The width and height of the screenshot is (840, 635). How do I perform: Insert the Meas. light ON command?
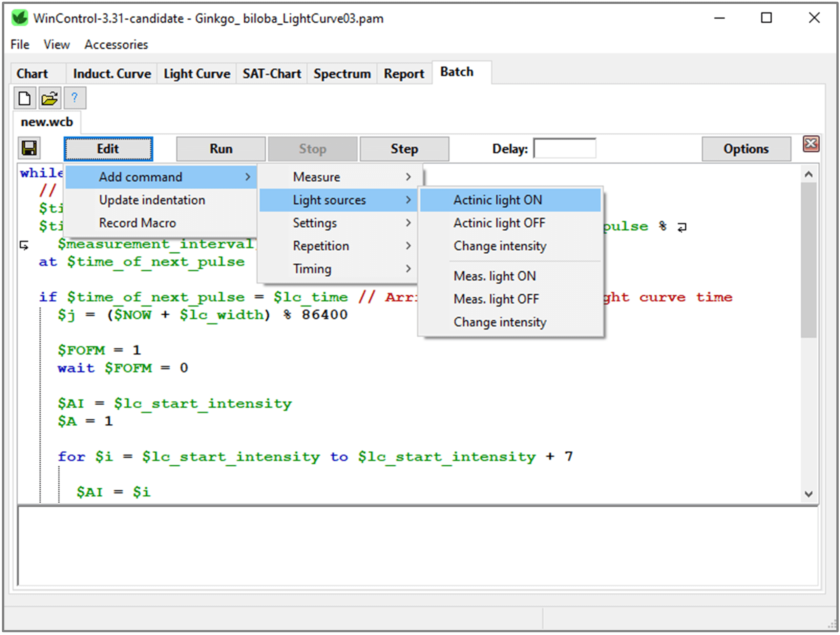click(494, 276)
